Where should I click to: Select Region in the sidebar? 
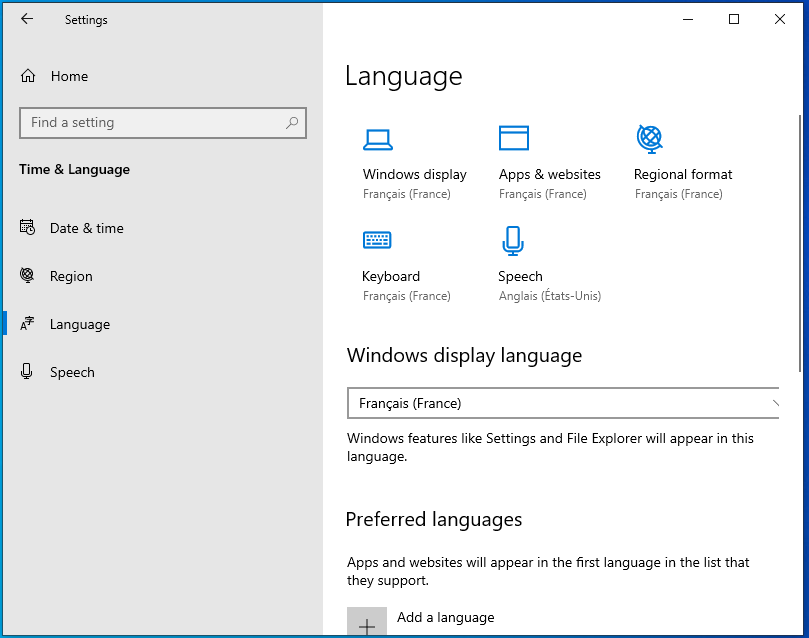(163, 276)
